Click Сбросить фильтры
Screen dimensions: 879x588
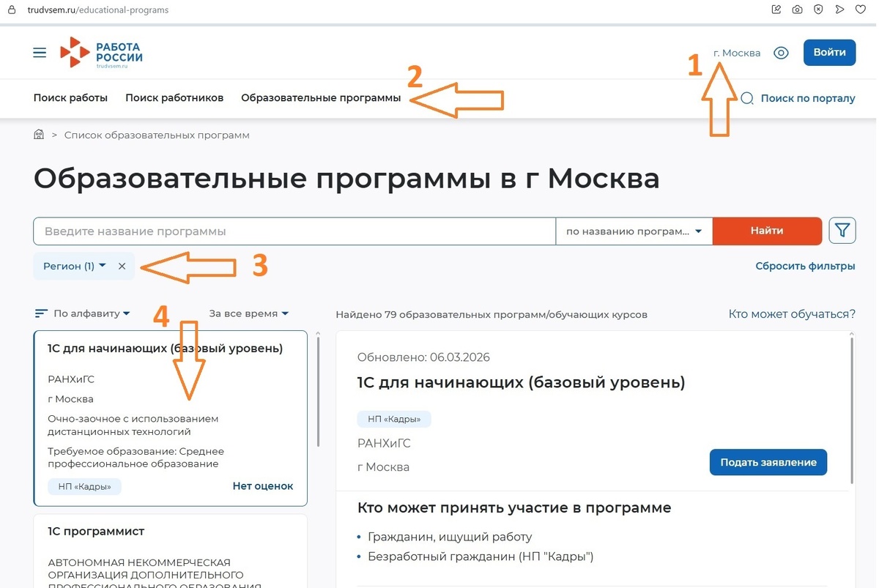(x=805, y=267)
